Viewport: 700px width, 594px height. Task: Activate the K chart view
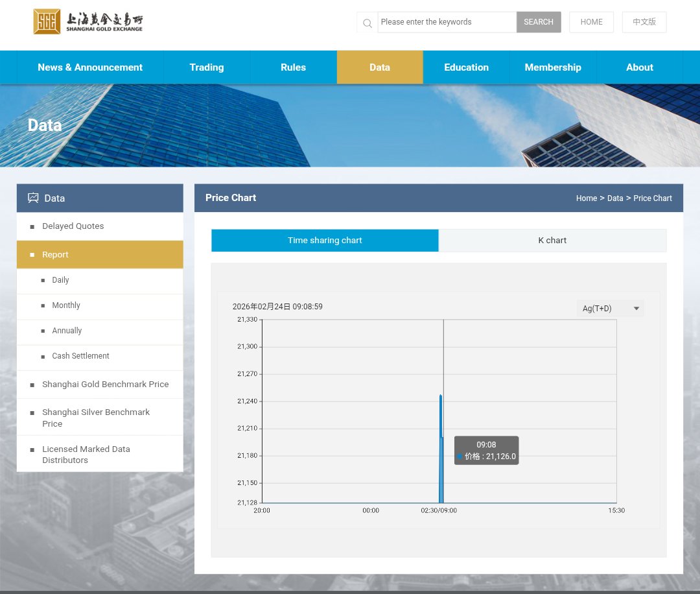pyautogui.click(x=552, y=240)
